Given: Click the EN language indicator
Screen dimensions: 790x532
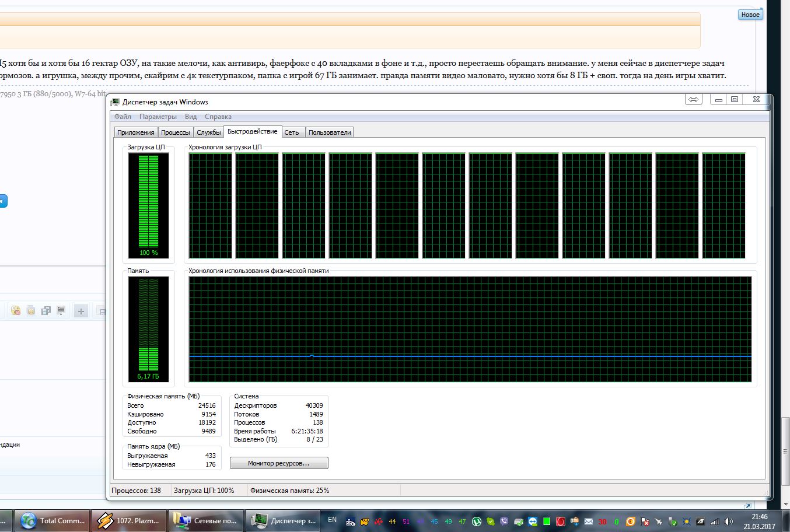Looking at the screenshot, I should [332, 520].
